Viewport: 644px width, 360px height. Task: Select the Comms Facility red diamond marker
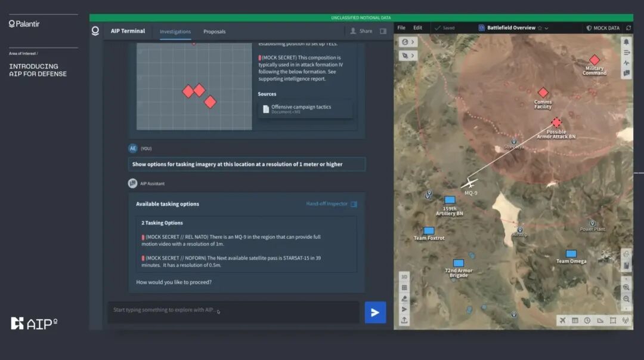tap(543, 92)
